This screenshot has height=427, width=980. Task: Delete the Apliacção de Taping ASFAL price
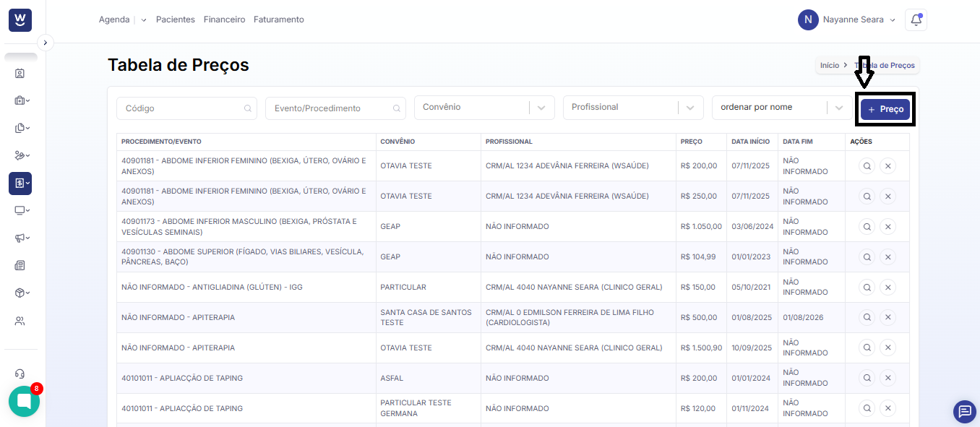[888, 379]
